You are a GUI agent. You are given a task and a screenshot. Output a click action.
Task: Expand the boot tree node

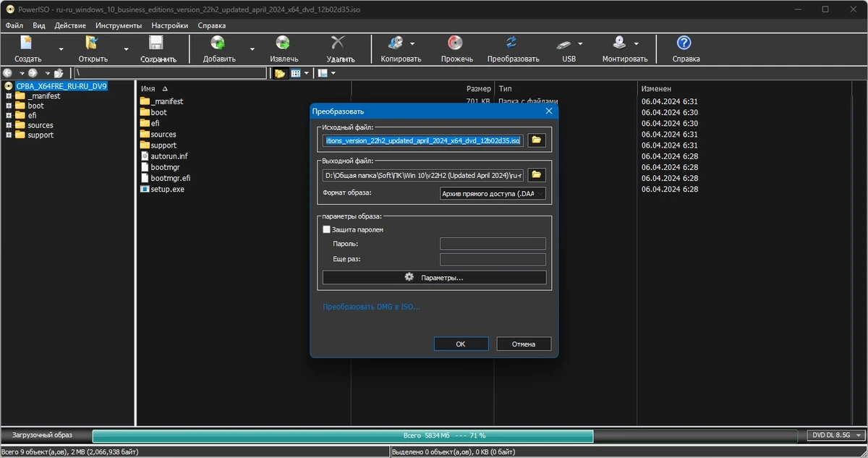(x=9, y=106)
